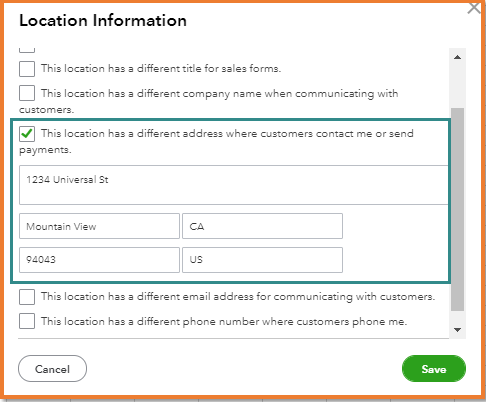
Task: Cancel the location changes
Action: tap(52, 369)
